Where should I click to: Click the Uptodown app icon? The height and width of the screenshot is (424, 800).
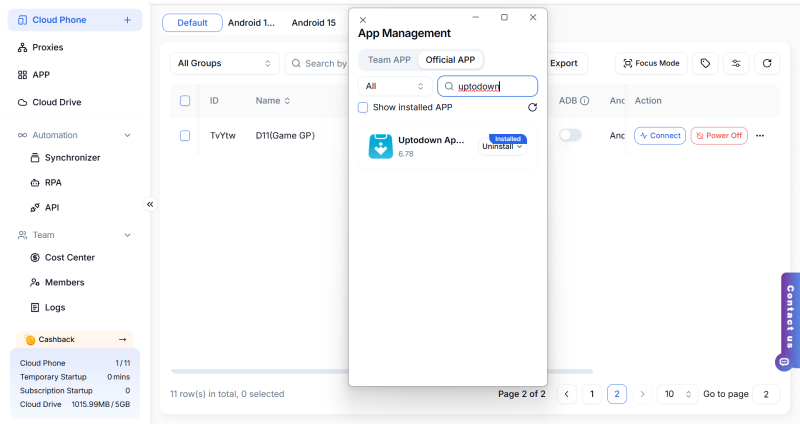(380, 146)
